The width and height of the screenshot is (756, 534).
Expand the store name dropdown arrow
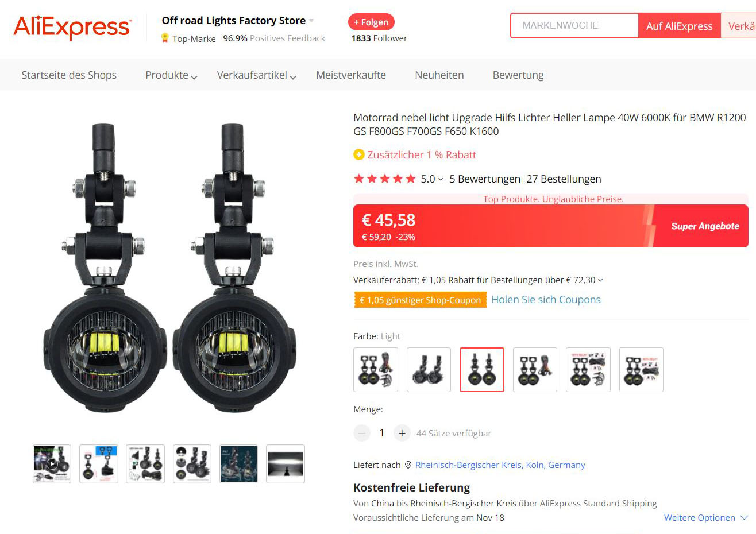point(311,21)
